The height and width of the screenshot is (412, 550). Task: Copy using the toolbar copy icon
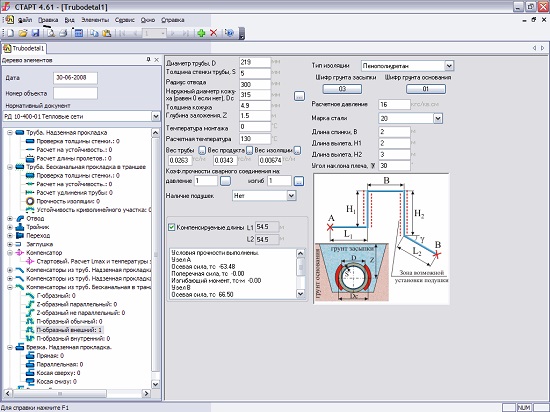[94, 33]
